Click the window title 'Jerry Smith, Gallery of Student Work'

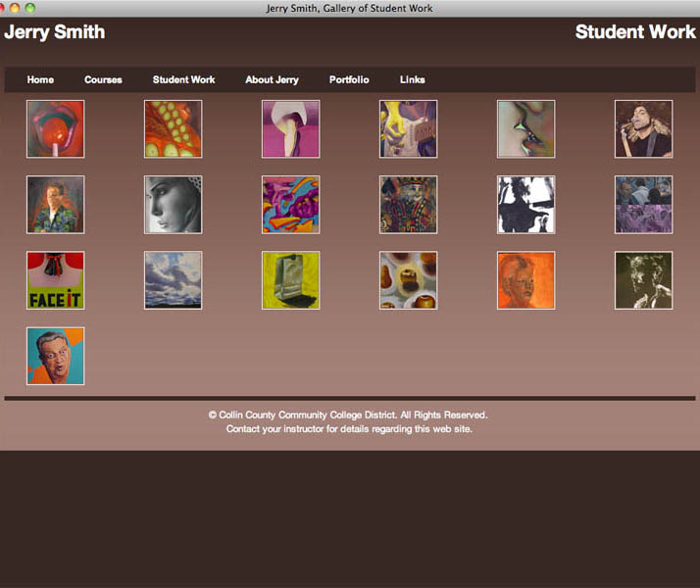pos(349,8)
